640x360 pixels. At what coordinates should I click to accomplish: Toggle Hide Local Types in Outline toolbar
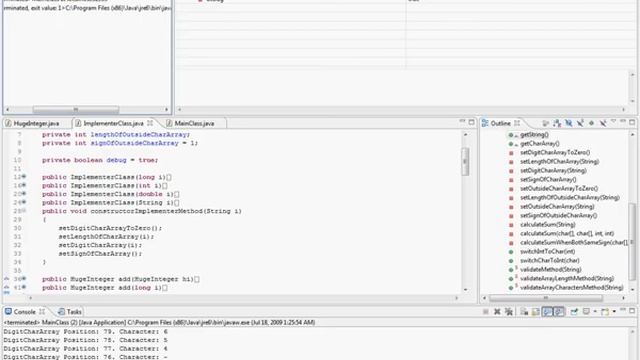point(602,123)
